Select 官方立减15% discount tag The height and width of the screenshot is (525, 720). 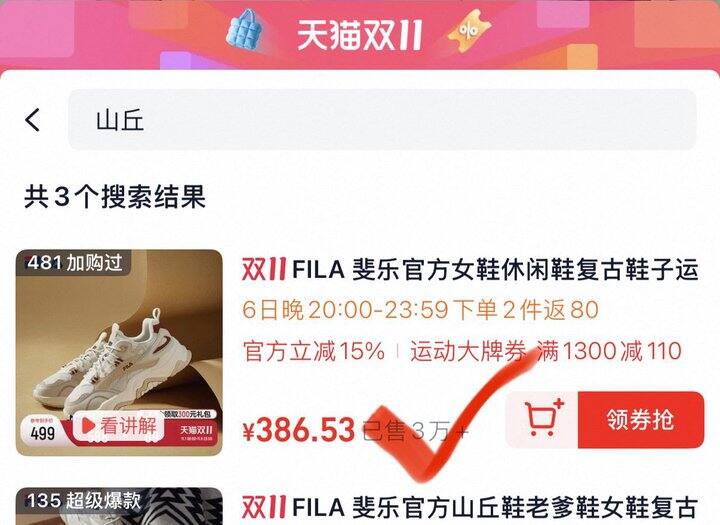point(314,351)
